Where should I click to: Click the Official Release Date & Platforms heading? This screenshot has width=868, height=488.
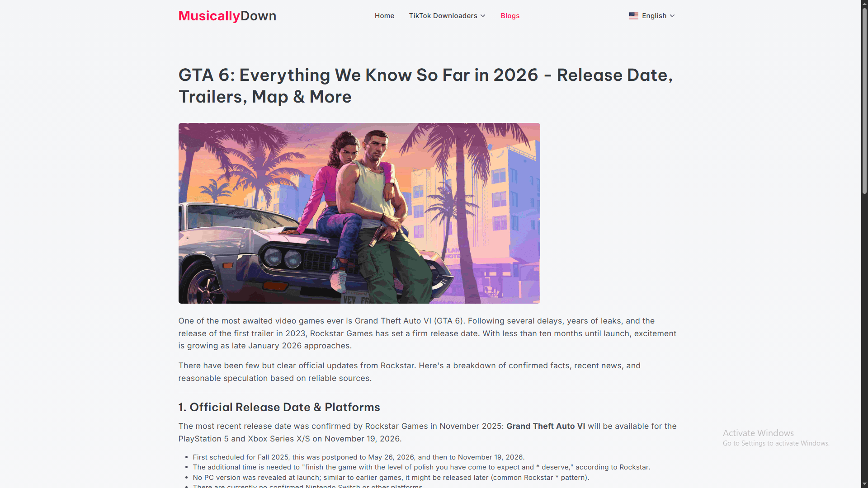[279, 407]
